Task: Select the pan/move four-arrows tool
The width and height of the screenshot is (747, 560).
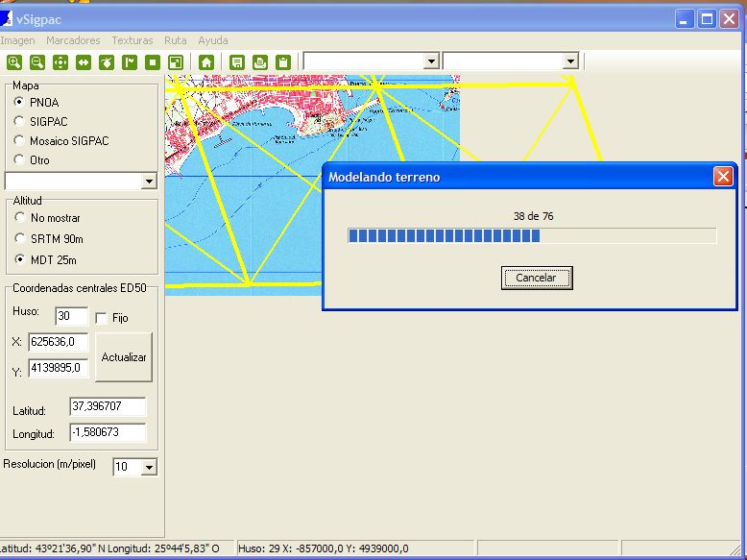Action: (x=60, y=62)
